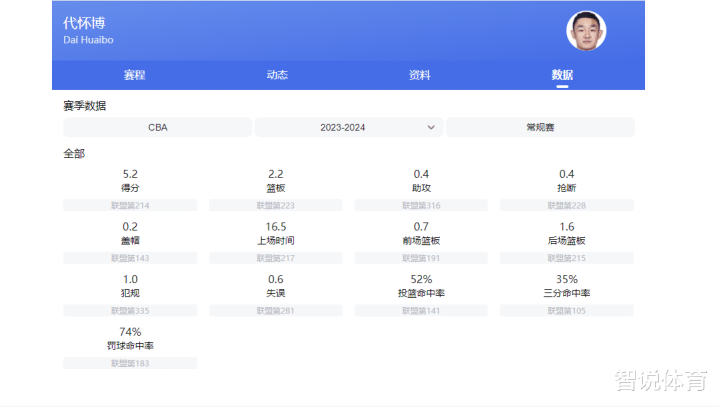The image size is (719, 407).
Task: Click the 联盟第228 ranking badge
Action: tap(567, 205)
